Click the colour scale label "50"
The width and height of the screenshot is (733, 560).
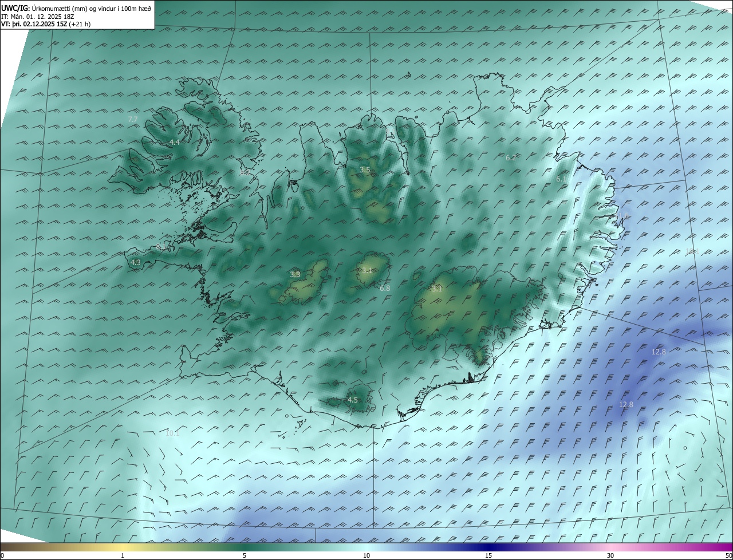tap(728, 555)
